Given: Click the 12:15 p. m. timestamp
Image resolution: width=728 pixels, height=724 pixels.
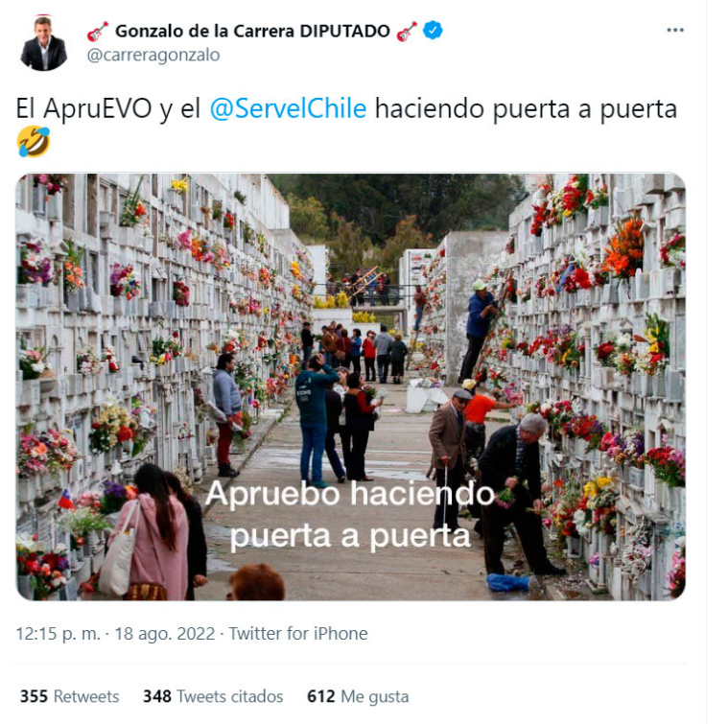Looking at the screenshot, I should tap(59, 634).
